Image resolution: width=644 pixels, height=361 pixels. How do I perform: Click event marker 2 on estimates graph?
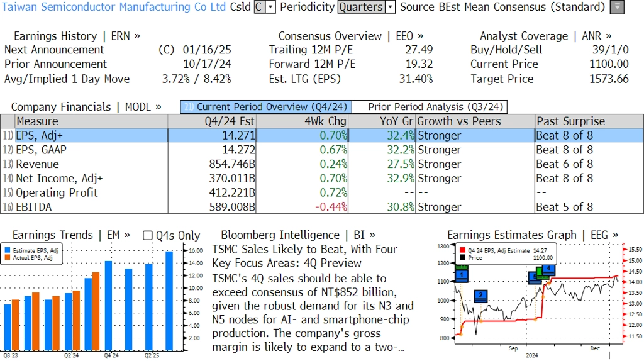[480, 296]
